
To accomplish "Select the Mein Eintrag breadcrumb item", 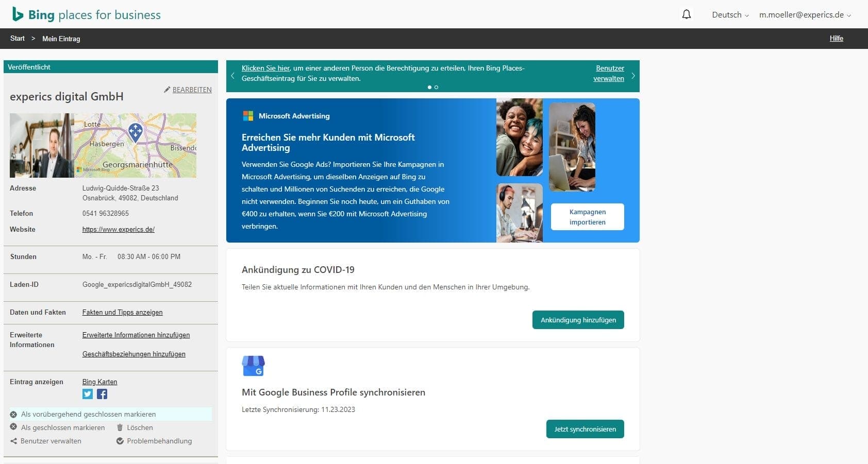I will point(61,39).
